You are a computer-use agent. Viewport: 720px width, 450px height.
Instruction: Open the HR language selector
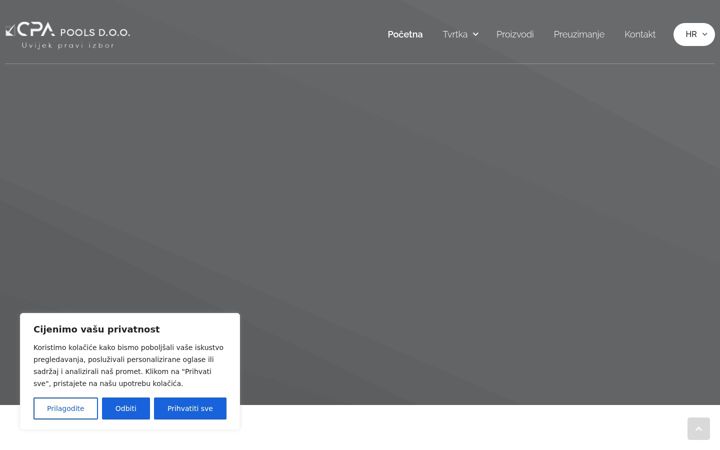pyautogui.click(x=694, y=34)
